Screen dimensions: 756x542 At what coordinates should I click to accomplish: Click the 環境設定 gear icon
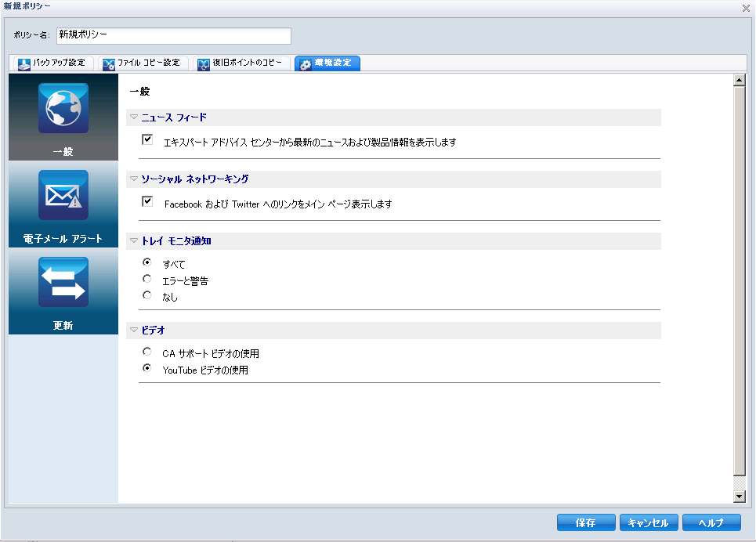point(306,63)
